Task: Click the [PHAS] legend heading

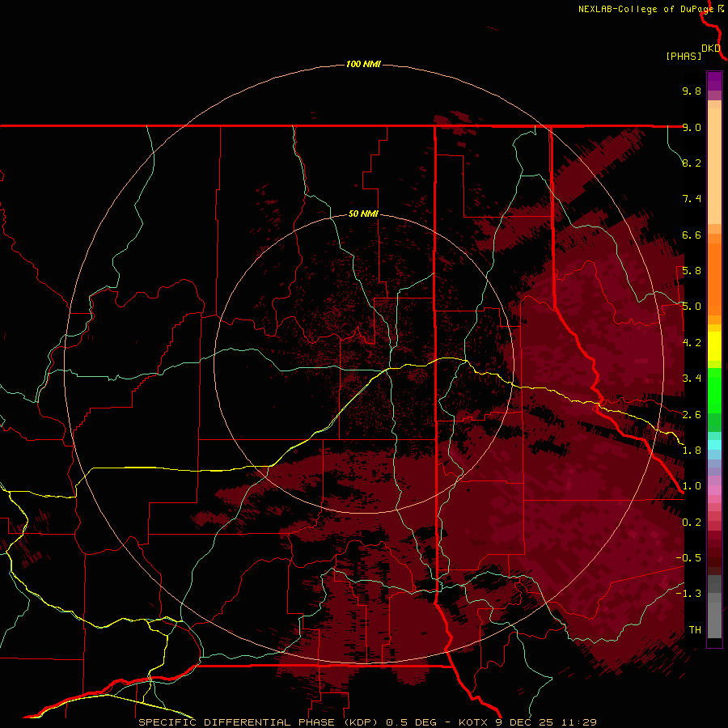Action: 684,57
